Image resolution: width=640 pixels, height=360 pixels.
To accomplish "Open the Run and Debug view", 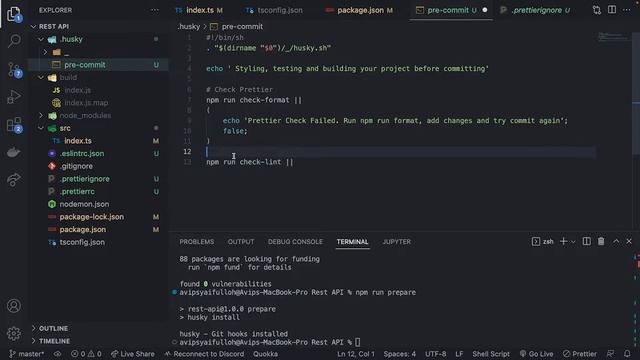I will click(x=14, y=97).
